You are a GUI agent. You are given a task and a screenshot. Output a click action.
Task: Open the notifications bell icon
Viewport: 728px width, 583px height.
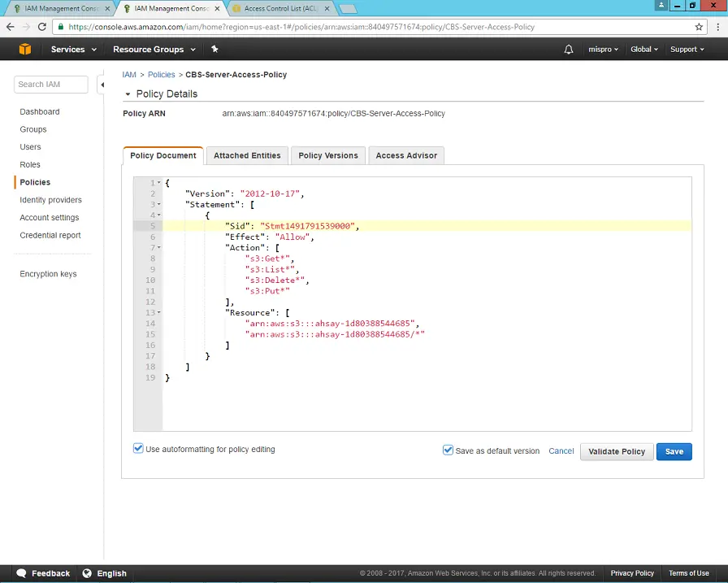point(569,49)
